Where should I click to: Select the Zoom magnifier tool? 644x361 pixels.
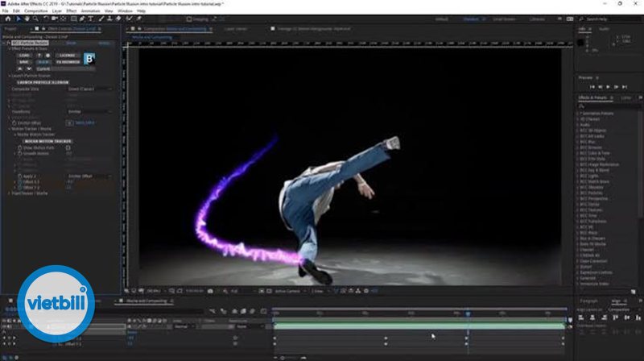click(35, 19)
